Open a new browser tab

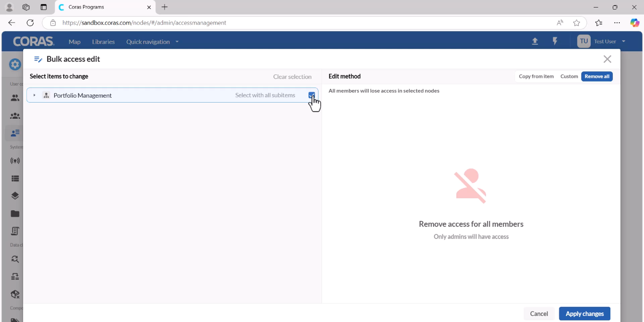(165, 7)
